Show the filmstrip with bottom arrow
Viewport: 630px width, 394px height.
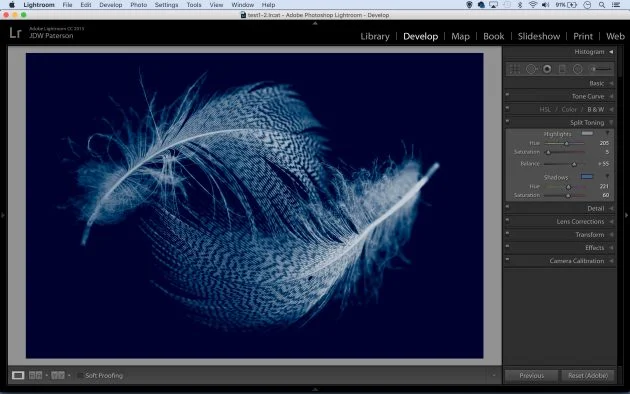click(x=315, y=389)
